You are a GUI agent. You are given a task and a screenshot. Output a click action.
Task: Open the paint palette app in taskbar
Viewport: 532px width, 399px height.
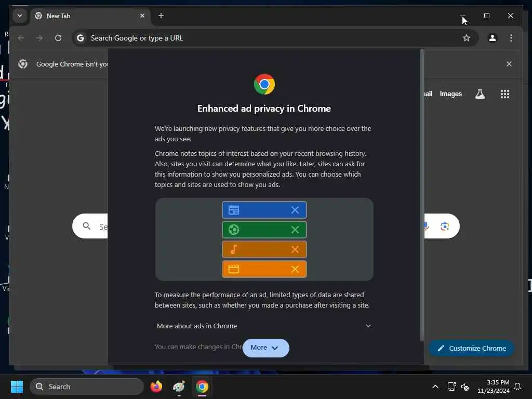click(x=179, y=387)
